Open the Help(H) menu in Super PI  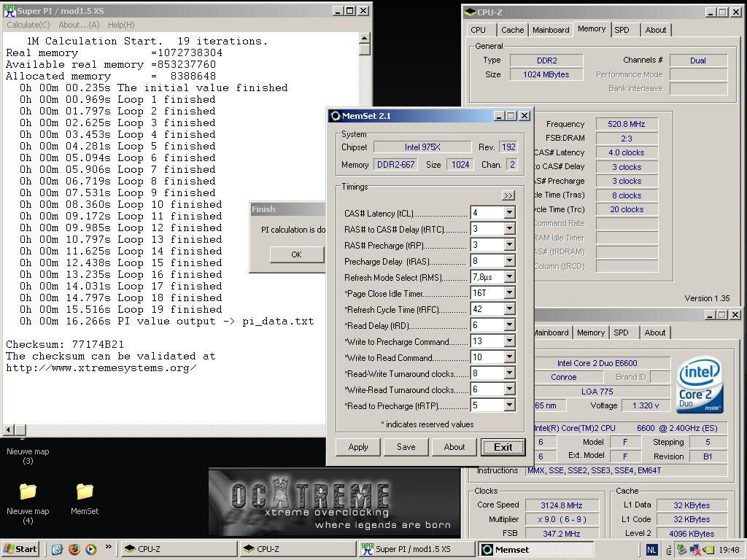click(121, 25)
